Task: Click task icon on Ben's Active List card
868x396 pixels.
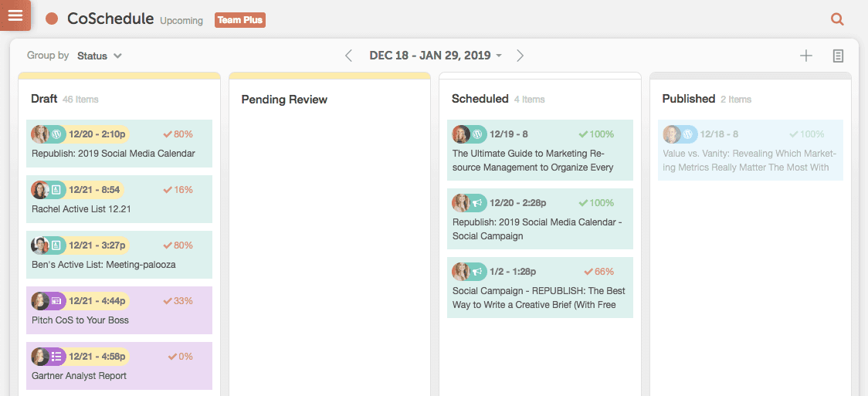Action: pos(56,245)
